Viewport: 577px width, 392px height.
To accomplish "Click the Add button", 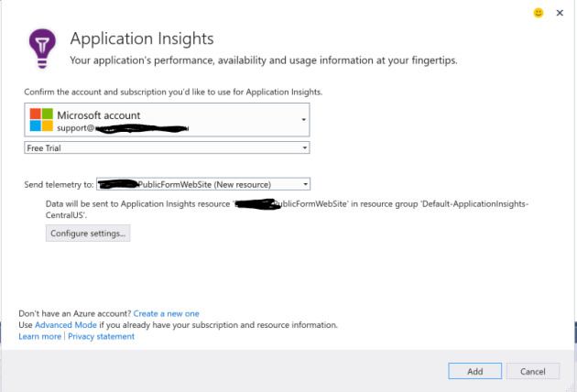I will click(x=475, y=371).
